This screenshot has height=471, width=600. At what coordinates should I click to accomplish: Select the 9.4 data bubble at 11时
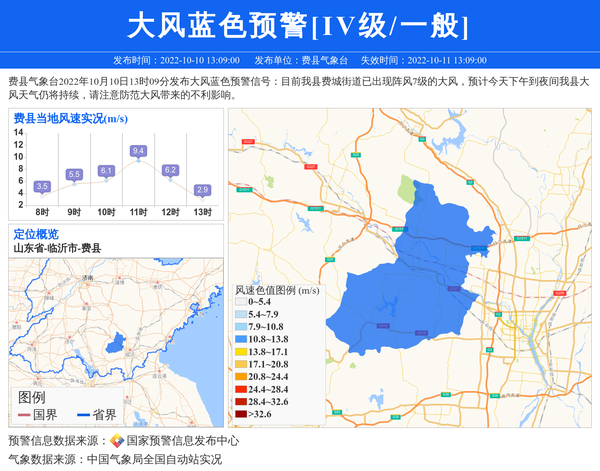(x=138, y=151)
